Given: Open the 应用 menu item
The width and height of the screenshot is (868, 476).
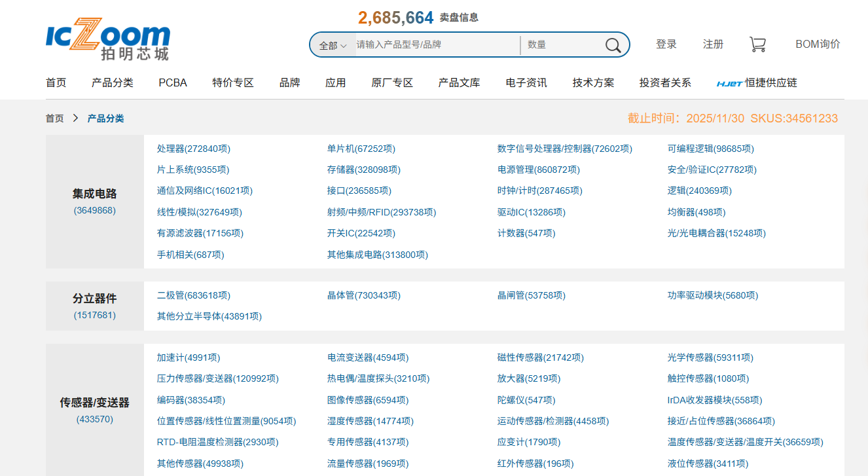Looking at the screenshot, I should [x=336, y=82].
